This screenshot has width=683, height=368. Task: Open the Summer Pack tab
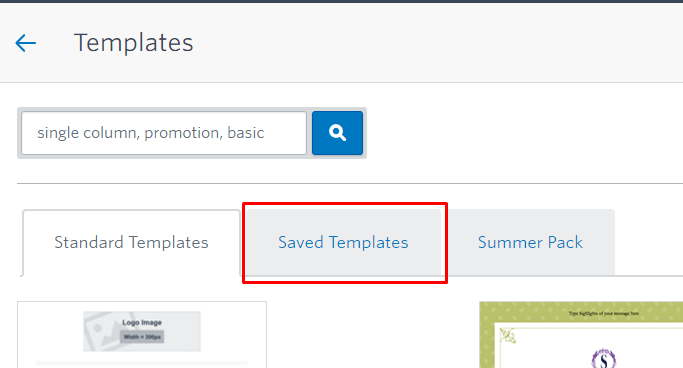(530, 243)
